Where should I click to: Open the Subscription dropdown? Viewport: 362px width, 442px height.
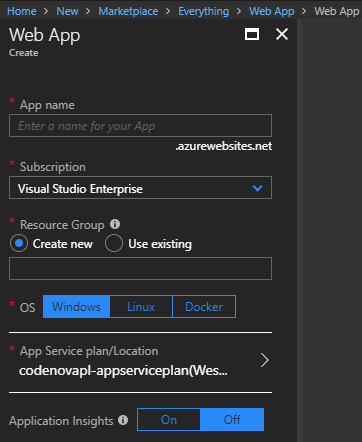pos(140,188)
